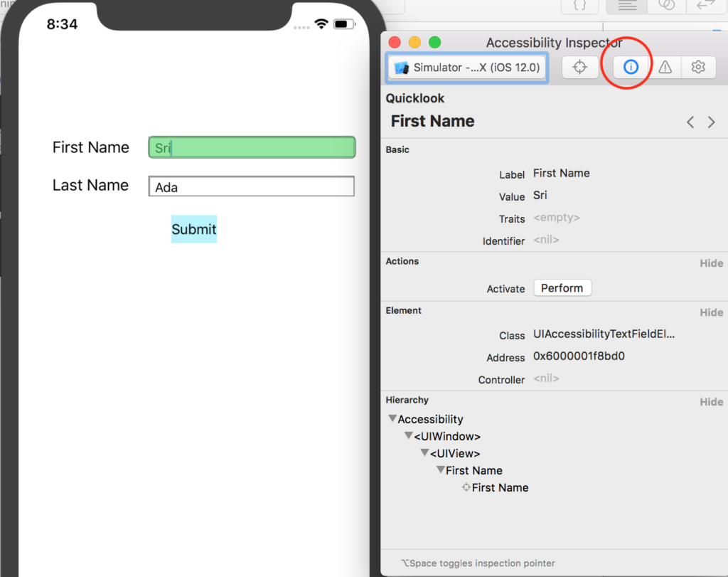728x577 pixels.
Task: Go to previous element with left chevron
Action: 690,122
